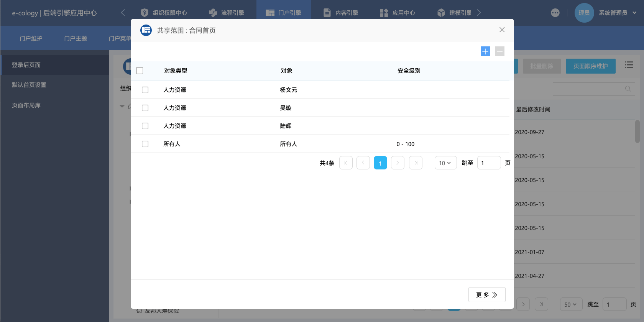644x322 pixels.
Task: Click the 内容引擎 document icon
Action: (327, 13)
